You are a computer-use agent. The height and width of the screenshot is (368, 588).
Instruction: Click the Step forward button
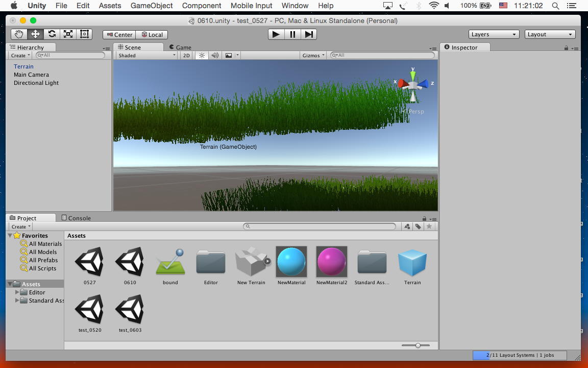coord(309,34)
